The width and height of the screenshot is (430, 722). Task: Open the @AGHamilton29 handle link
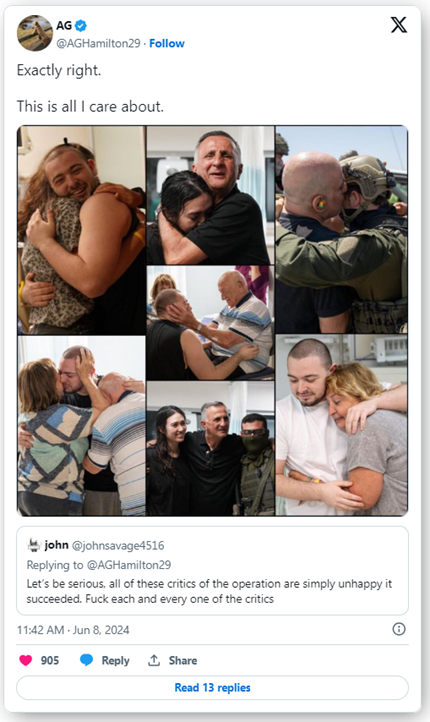[99, 43]
